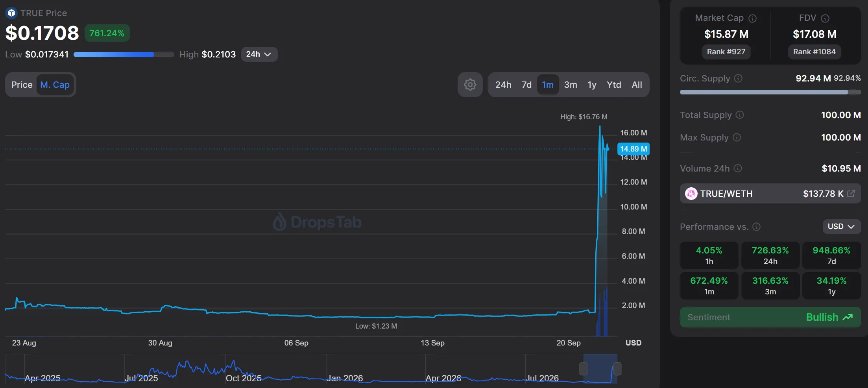
Task: Switch chart to M. Cap view
Action: click(55, 85)
